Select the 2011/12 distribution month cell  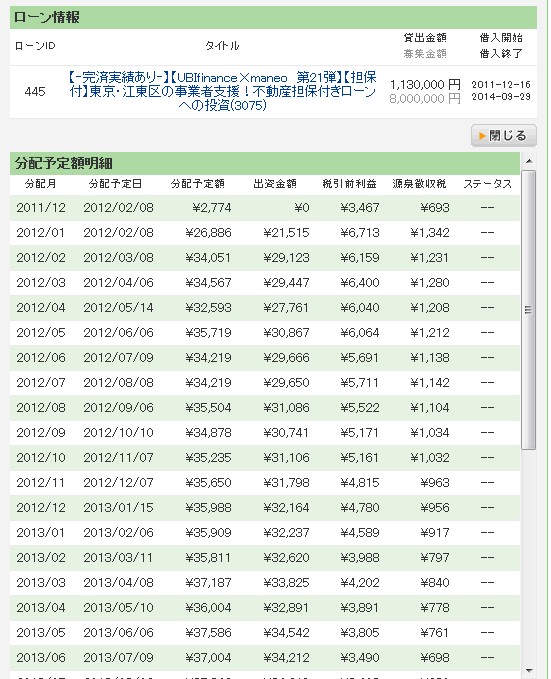point(41,208)
